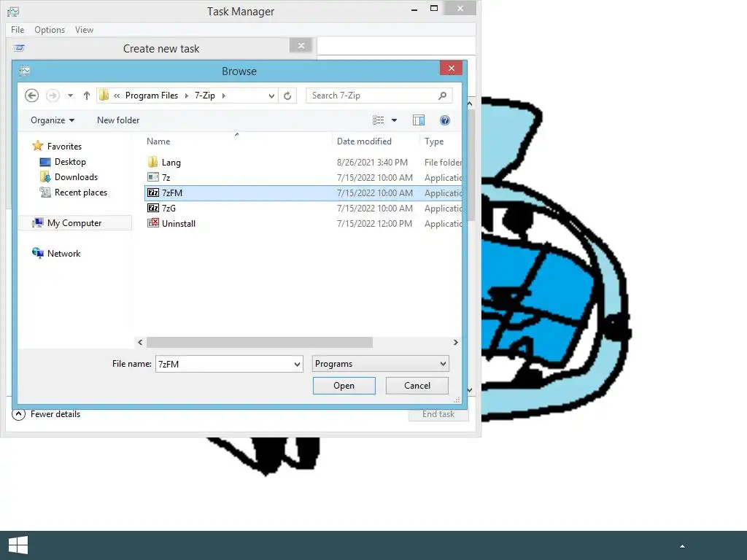This screenshot has height=560, width=747.
Task: Select Favorites in navigation pane
Action: coord(57,146)
